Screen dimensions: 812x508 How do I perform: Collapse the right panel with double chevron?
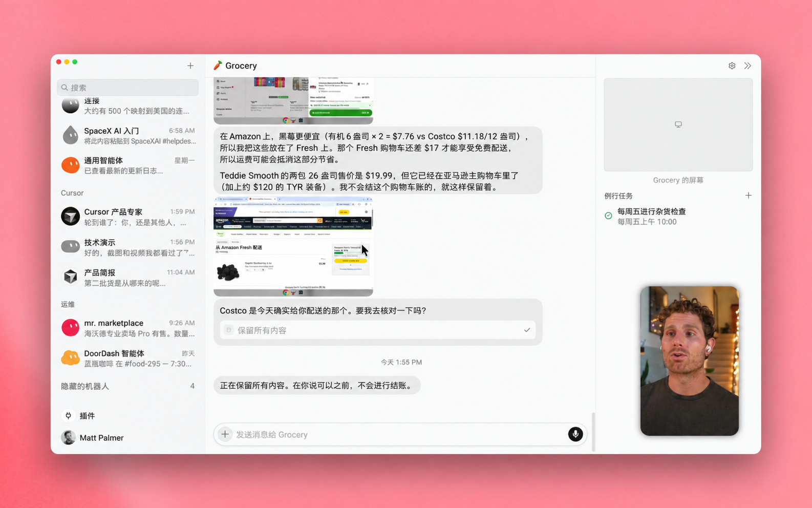(748, 66)
